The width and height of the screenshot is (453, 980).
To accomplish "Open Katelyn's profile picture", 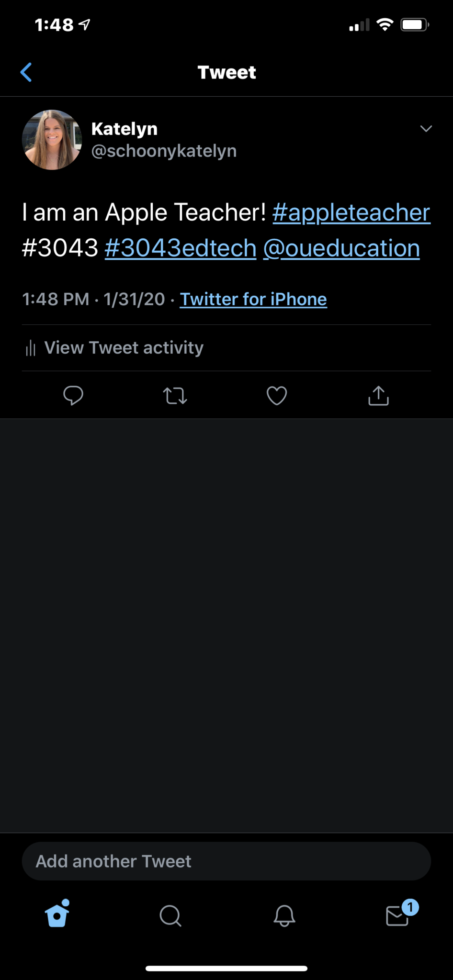I will coord(52,140).
